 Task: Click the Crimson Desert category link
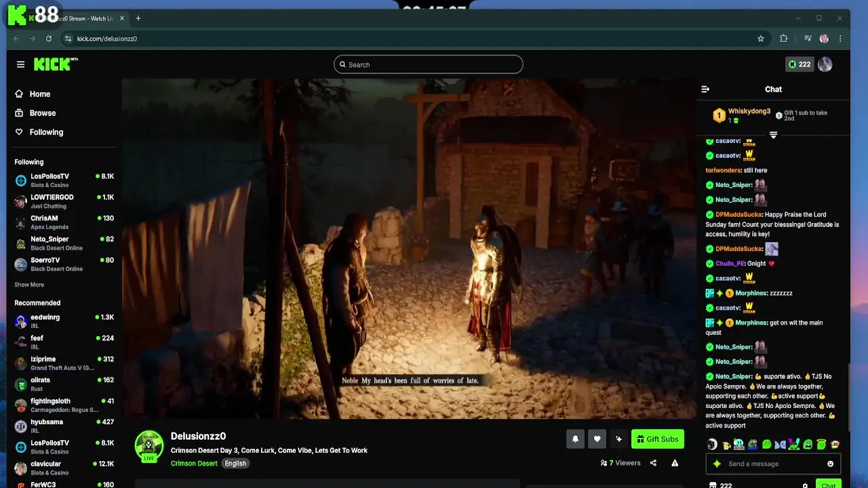tap(194, 464)
